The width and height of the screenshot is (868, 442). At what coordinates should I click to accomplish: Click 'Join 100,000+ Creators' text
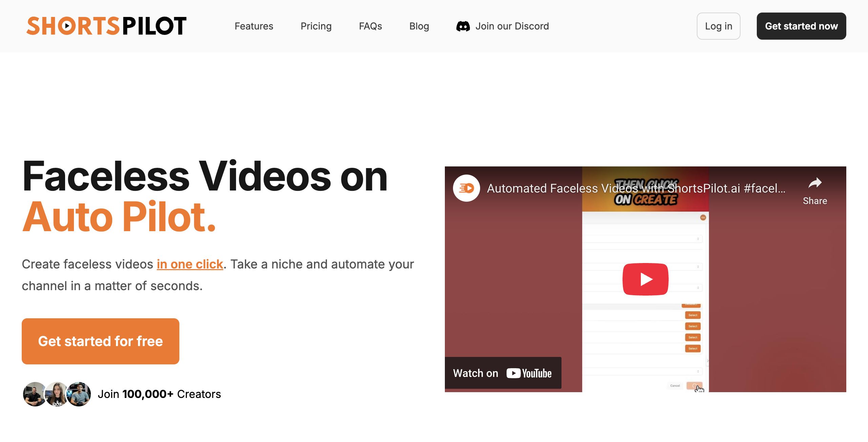coord(159,394)
